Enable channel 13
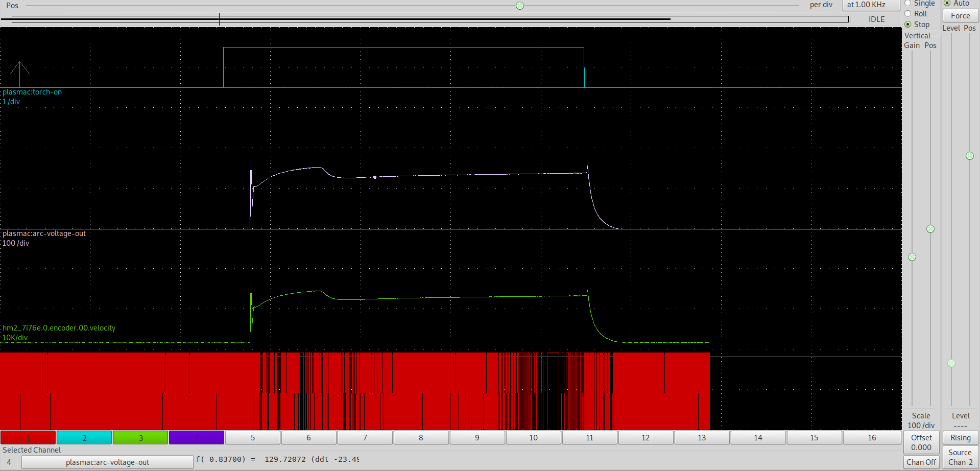980x471 pixels. 702,438
